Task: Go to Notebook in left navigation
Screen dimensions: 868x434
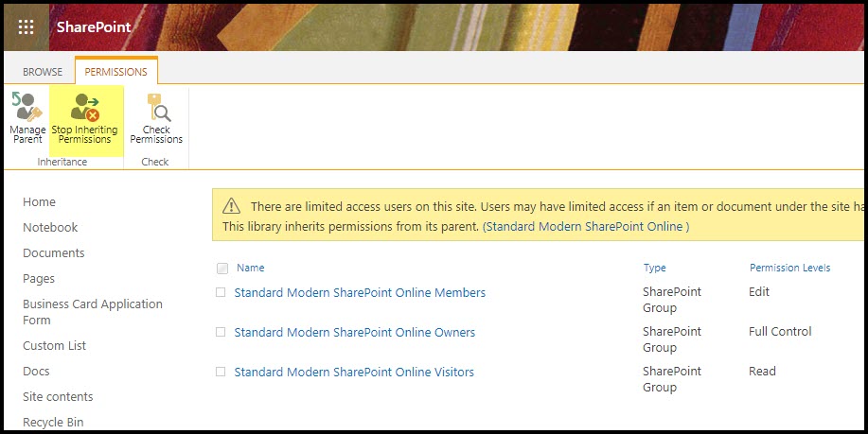Action: point(50,228)
